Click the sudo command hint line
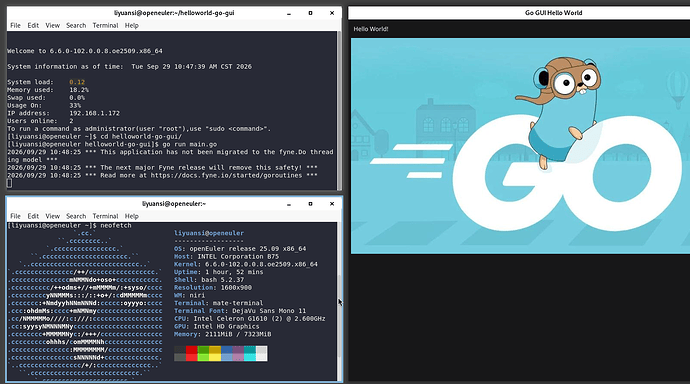The image size is (690, 384). click(x=139, y=129)
